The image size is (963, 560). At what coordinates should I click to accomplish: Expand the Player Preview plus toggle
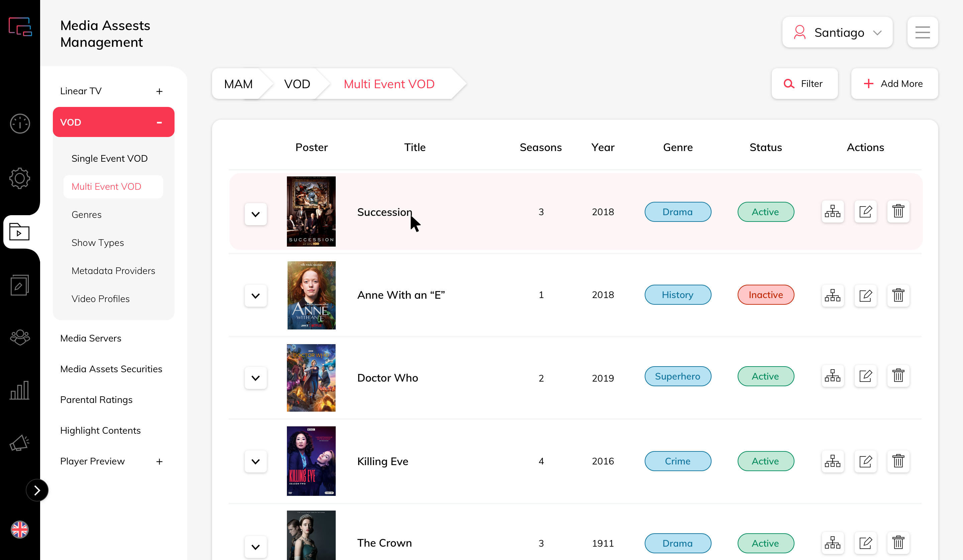[159, 461]
